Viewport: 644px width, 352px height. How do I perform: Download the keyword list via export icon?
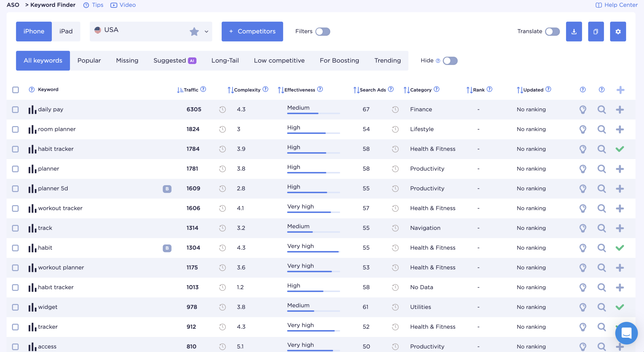(x=574, y=31)
